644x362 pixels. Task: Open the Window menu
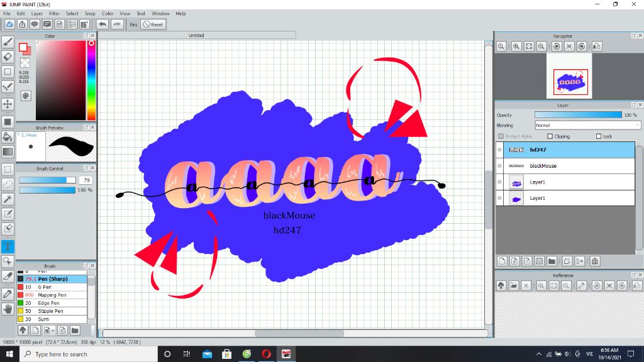[160, 14]
